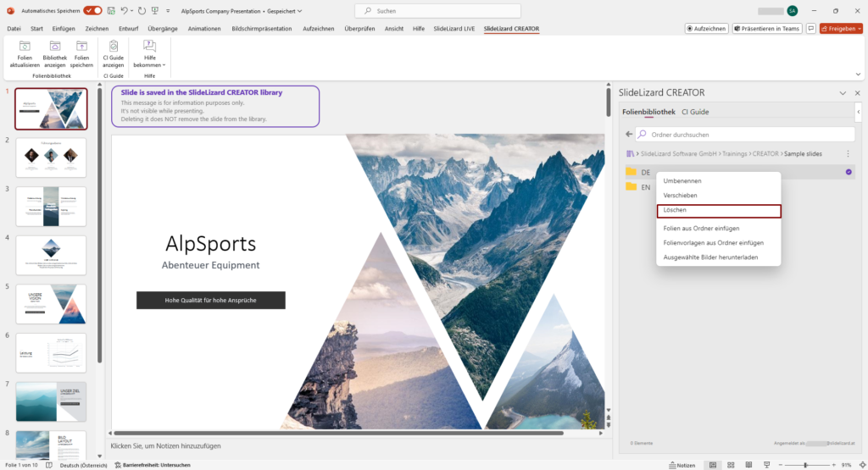The width and height of the screenshot is (868, 470).
Task: Click Präsentieren in Teams button
Action: [767, 29]
